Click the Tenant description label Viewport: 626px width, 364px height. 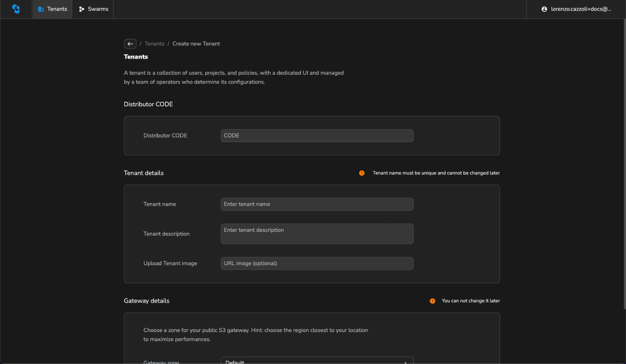tap(167, 234)
